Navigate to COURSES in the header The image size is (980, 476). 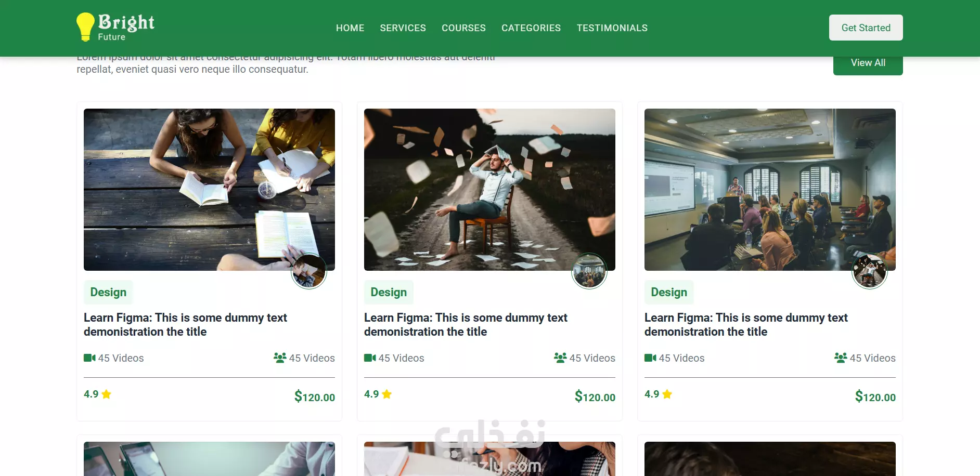click(x=463, y=28)
